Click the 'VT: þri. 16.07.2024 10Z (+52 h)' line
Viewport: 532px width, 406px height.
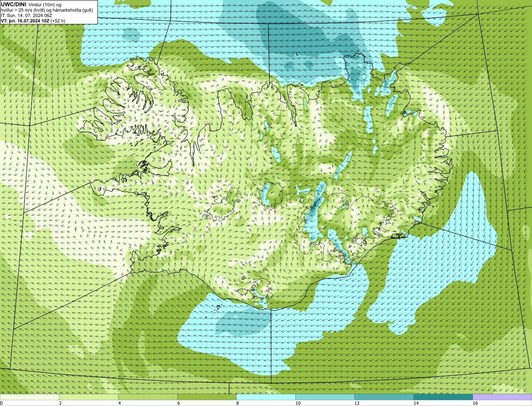coord(33,21)
